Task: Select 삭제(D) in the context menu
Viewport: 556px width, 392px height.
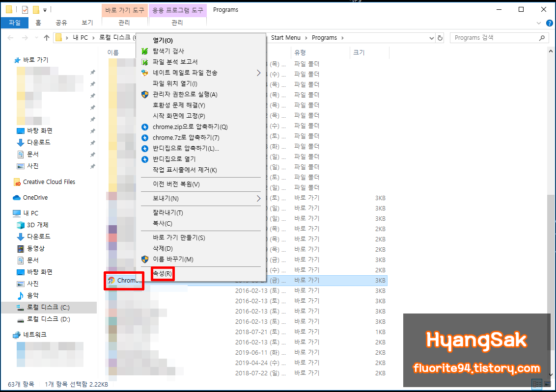Action: click(163, 249)
